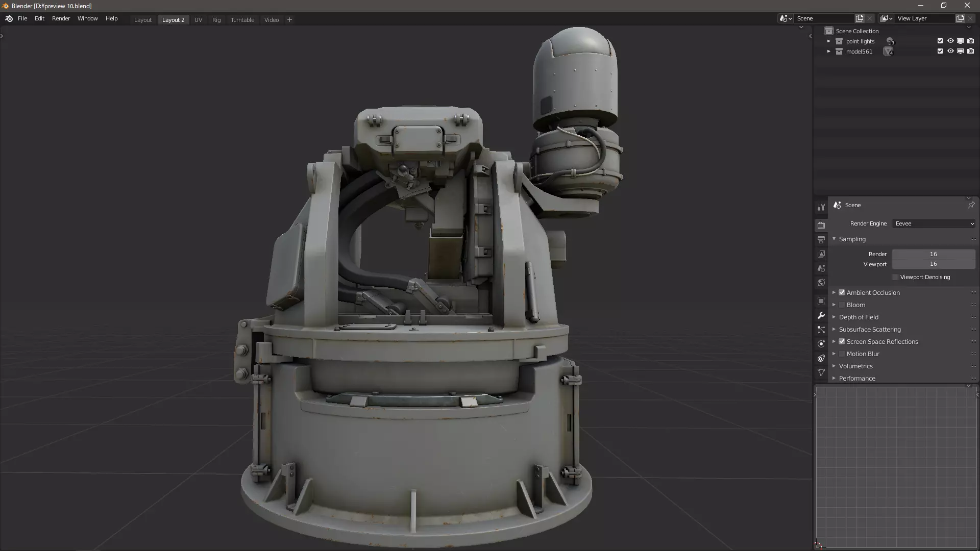Pin the properties editor context
980x551 pixels.
click(971, 205)
